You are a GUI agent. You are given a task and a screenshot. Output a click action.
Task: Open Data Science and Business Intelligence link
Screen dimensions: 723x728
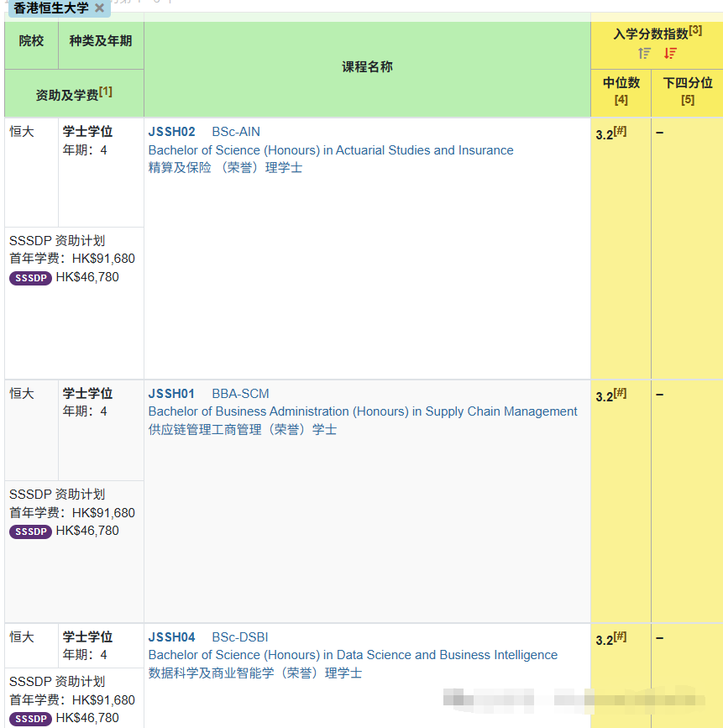point(353,655)
